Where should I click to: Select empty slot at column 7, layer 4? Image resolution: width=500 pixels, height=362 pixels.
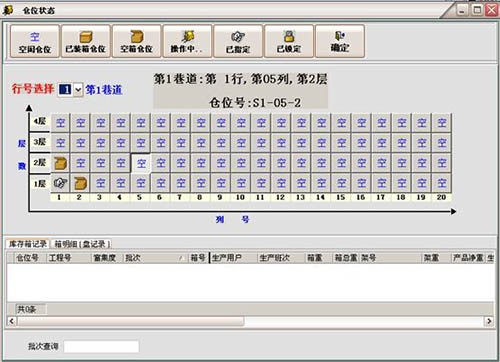click(x=181, y=123)
